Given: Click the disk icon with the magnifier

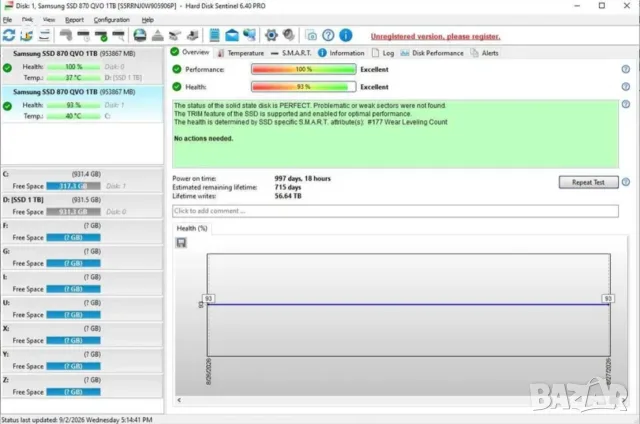Looking at the screenshot, I should point(118,36).
